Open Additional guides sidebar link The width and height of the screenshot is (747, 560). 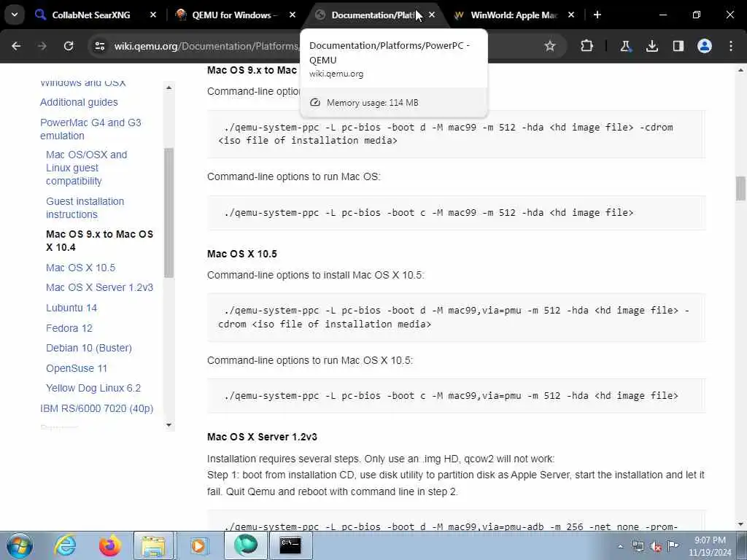pyautogui.click(x=79, y=102)
